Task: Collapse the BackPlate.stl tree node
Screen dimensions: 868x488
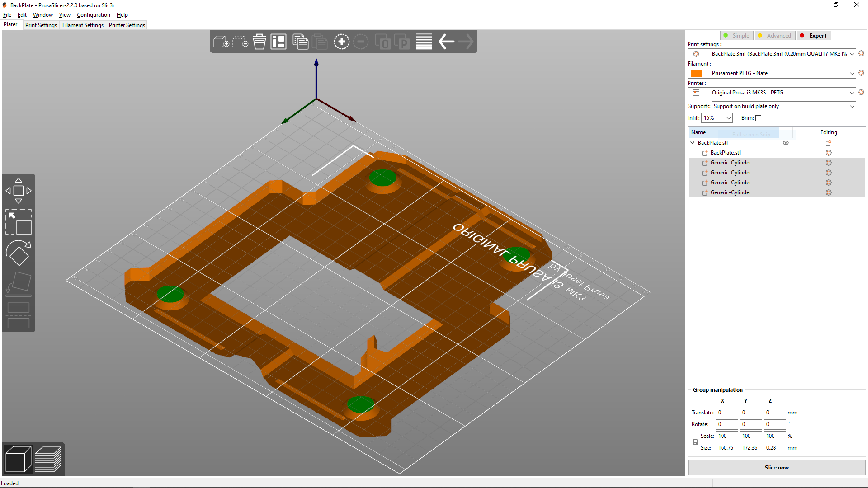Action: coord(693,143)
